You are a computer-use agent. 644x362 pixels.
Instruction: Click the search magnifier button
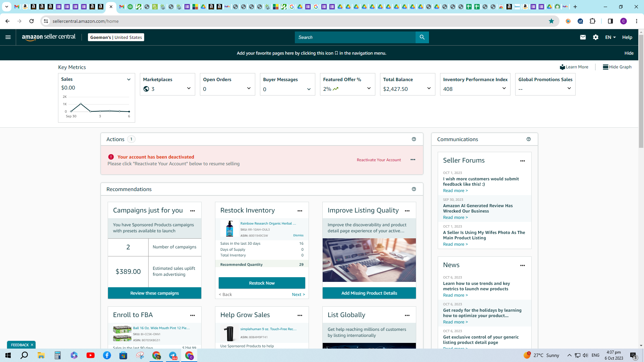coord(422,37)
